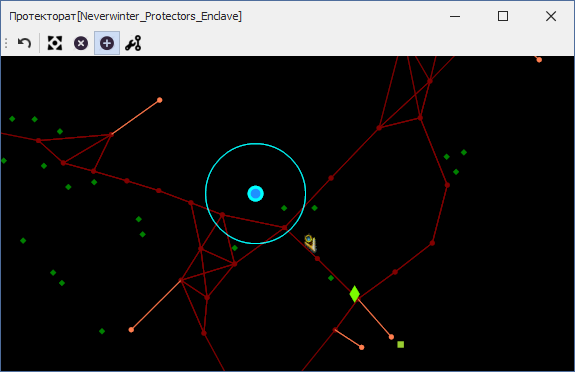Close the Протекторат map window
The height and width of the screenshot is (372, 575).
(551, 16)
